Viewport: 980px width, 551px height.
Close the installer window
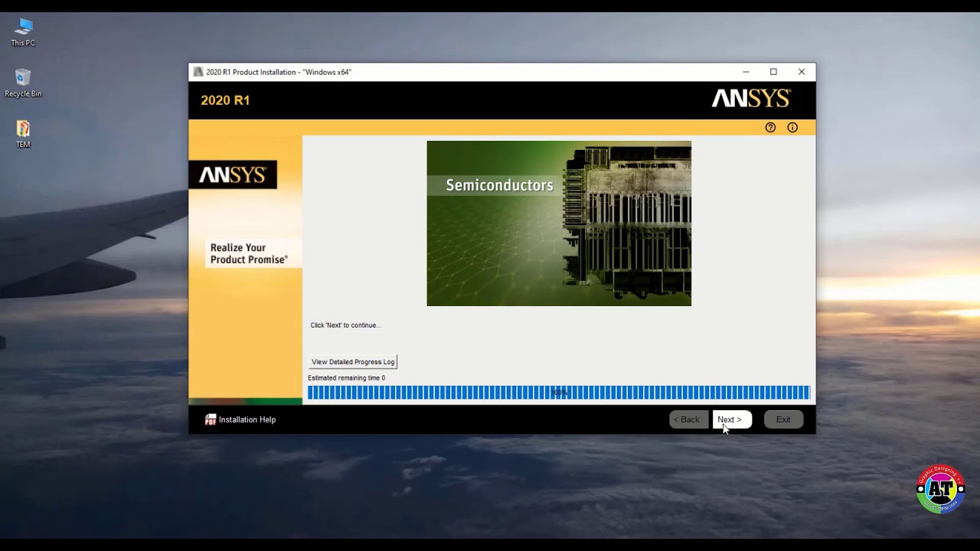802,72
